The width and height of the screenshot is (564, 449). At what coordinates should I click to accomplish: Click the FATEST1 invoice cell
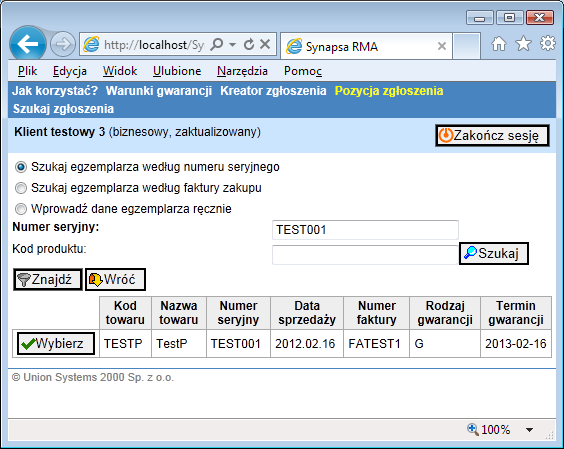376,344
